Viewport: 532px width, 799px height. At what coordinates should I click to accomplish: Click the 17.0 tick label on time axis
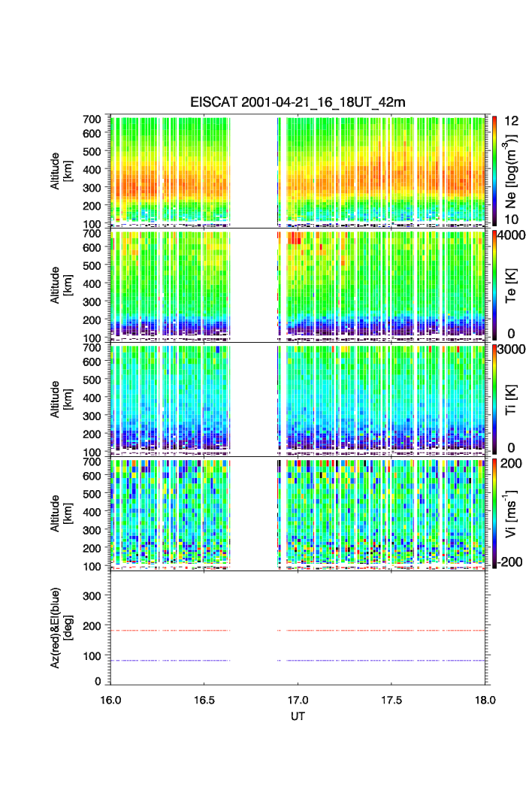tap(299, 700)
